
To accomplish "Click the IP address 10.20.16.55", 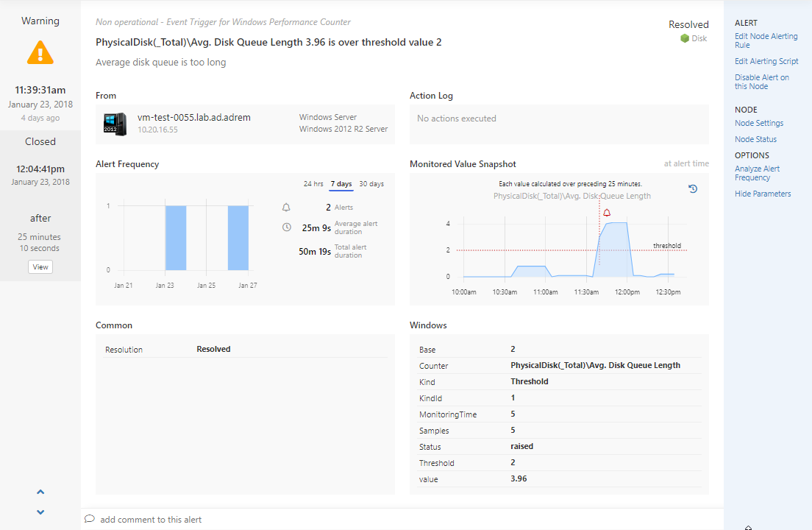I will 157,130.
